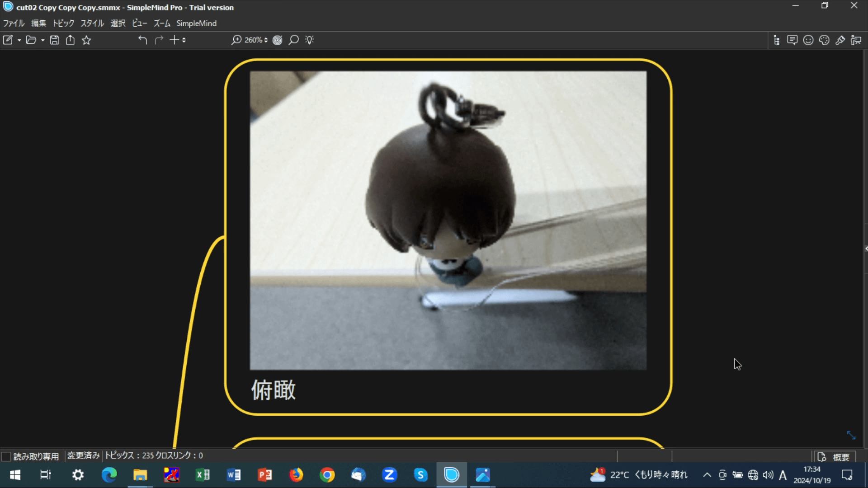This screenshot has width=868, height=488.
Task: Open Word from the taskbar
Action: 234,475
